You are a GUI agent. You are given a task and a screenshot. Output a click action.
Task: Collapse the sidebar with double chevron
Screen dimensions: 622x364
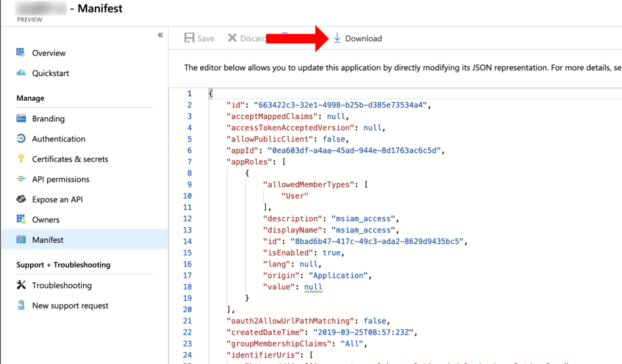click(x=160, y=35)
